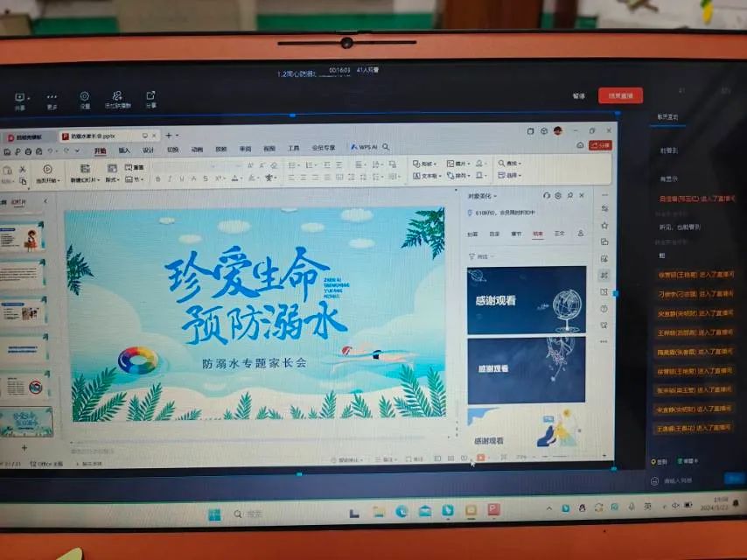Image resolution: width=747 pixels, height=560 pixels.
Task: Toggle Underline formatting
Action: [182, 179]
